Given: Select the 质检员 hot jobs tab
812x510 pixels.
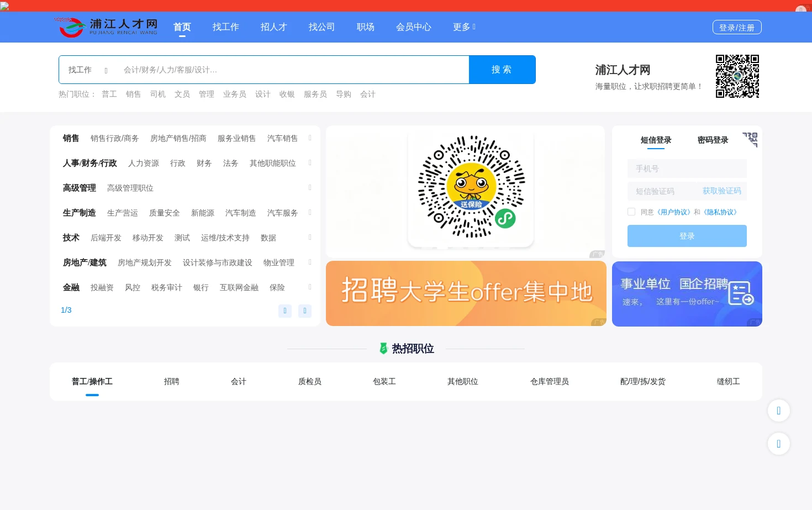Looking at the screenshot, I should point(310,381).
